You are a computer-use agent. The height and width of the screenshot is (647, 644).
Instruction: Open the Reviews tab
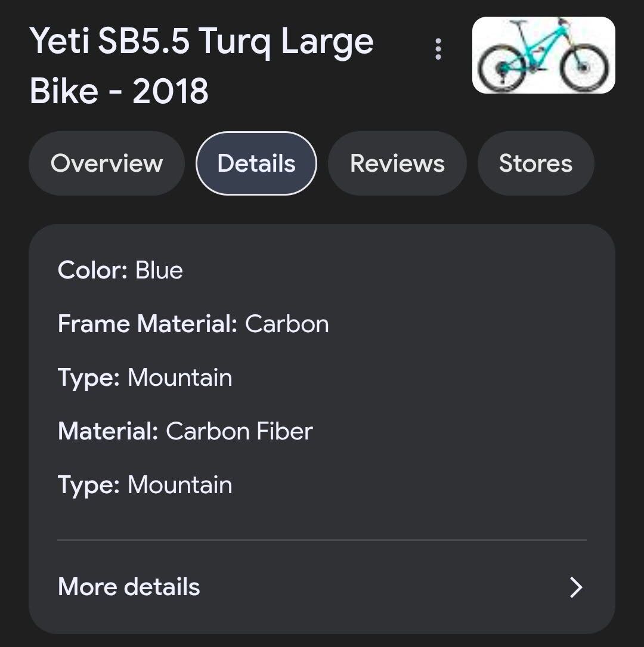pos(397,163)
